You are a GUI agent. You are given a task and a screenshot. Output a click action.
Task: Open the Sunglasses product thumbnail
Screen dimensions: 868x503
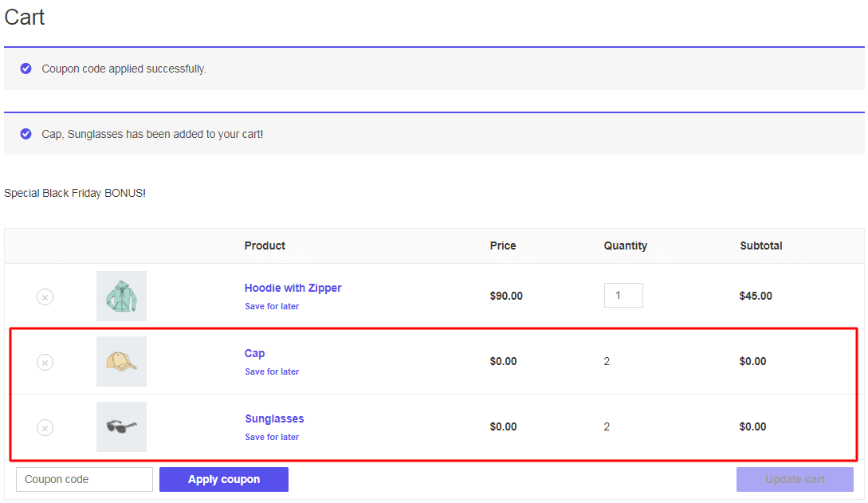[x=121, y=426]
